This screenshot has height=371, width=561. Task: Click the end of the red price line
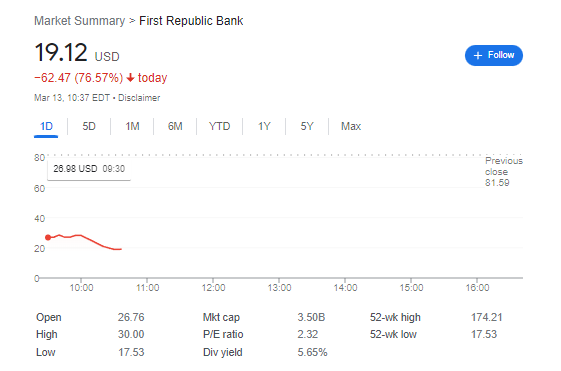[121, 249]
